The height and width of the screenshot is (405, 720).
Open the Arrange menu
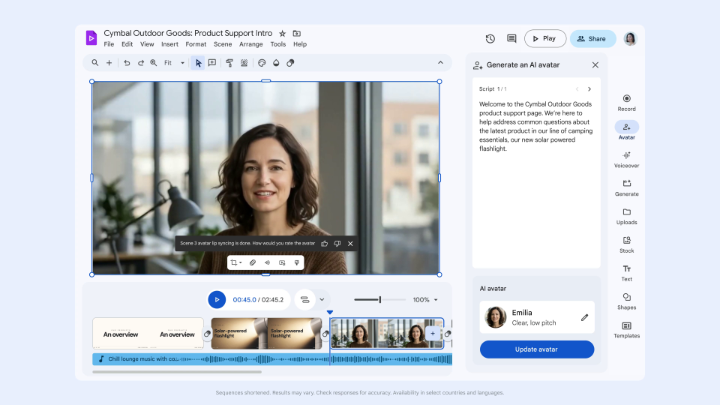pos(251,45)
